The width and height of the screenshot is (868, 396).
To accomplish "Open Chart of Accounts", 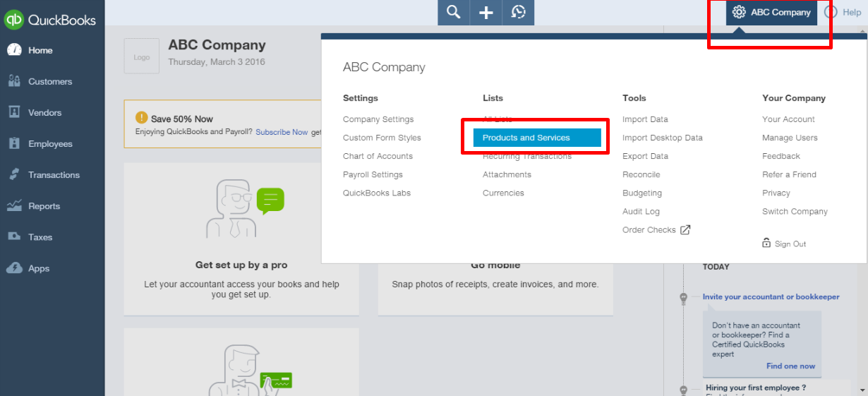I will pos(378,156).
